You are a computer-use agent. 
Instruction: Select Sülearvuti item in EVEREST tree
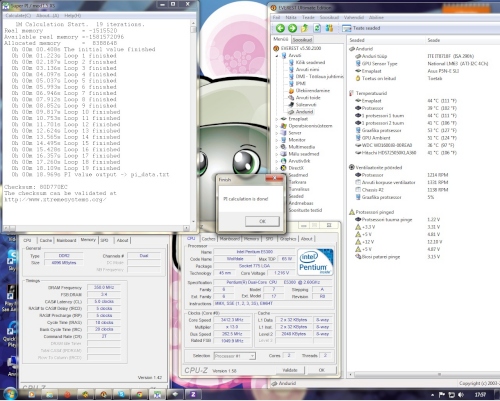[x=301, y=104]
